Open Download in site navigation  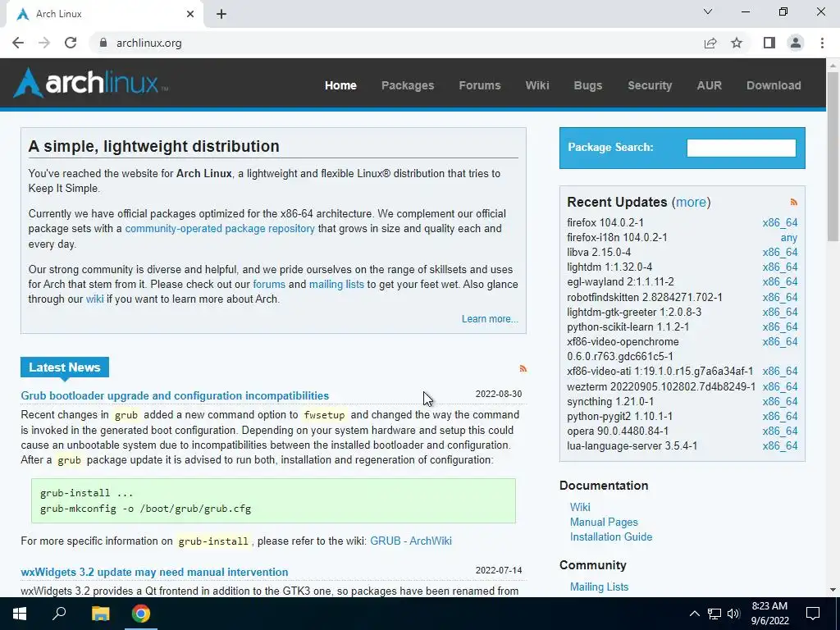774,85
